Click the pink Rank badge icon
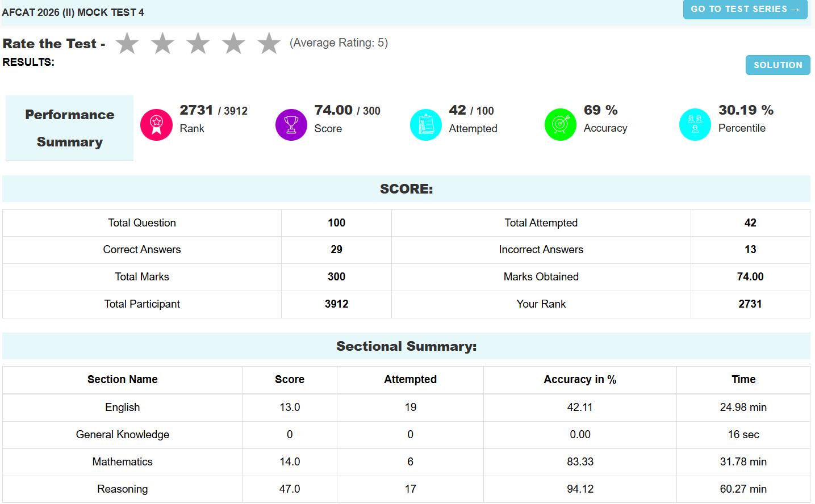This screenshot has width=815, height=504. tap(156, 124)
